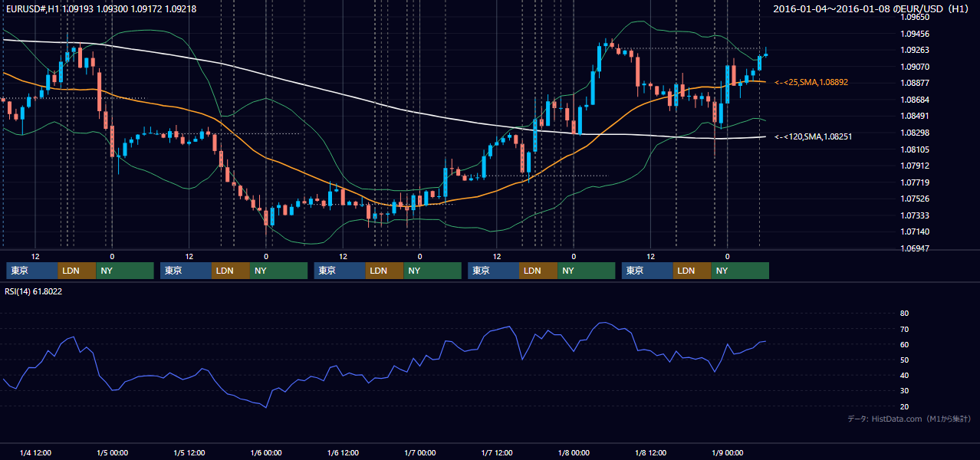Click RSI scale value 50
Viewport: 980px width, 460px height.
[x=905, y=360]
